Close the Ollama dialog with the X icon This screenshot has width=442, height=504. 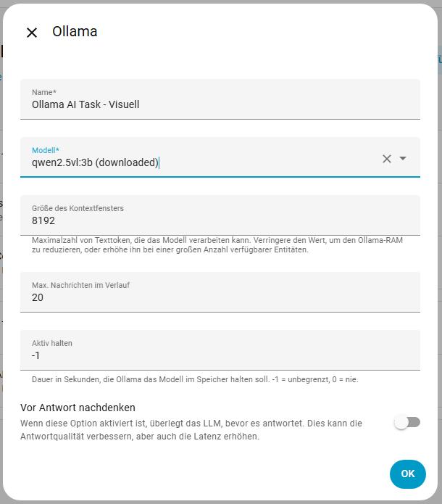pyautogui.click(x=32, y=33)
